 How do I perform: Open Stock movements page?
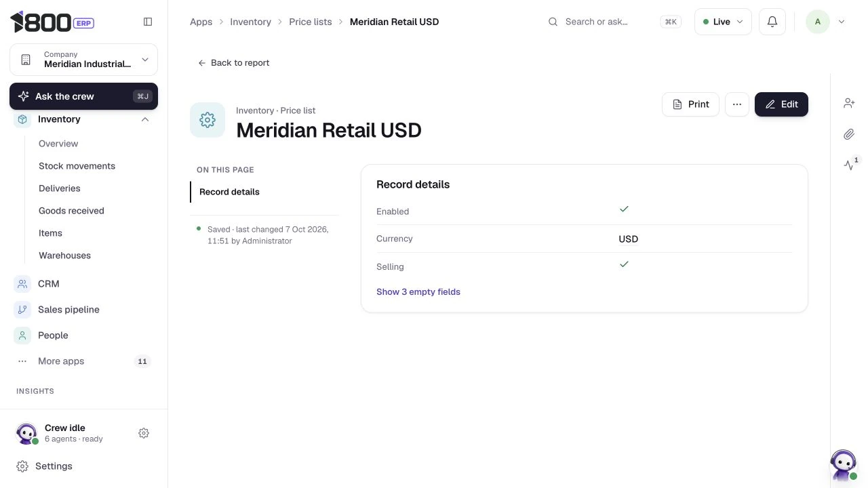click(x=77, y=166)
